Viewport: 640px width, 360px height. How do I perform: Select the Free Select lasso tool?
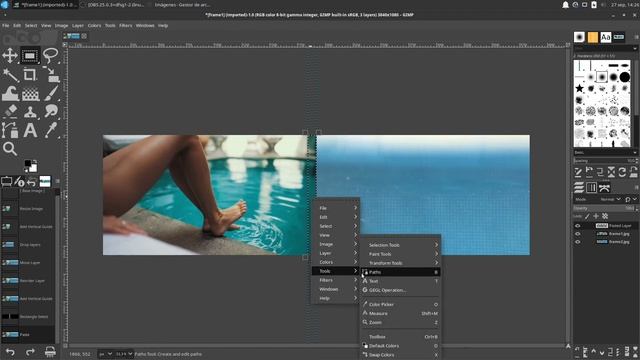click(51, 56)
